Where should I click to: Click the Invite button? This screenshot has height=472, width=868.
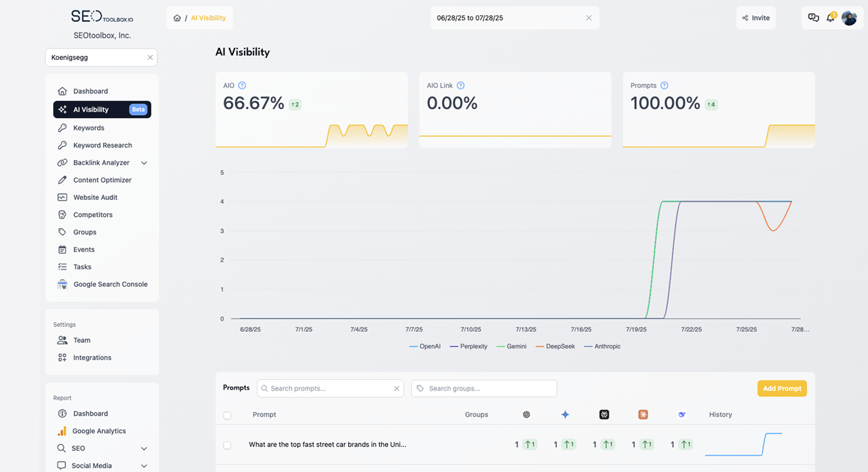tap(756, 18)
